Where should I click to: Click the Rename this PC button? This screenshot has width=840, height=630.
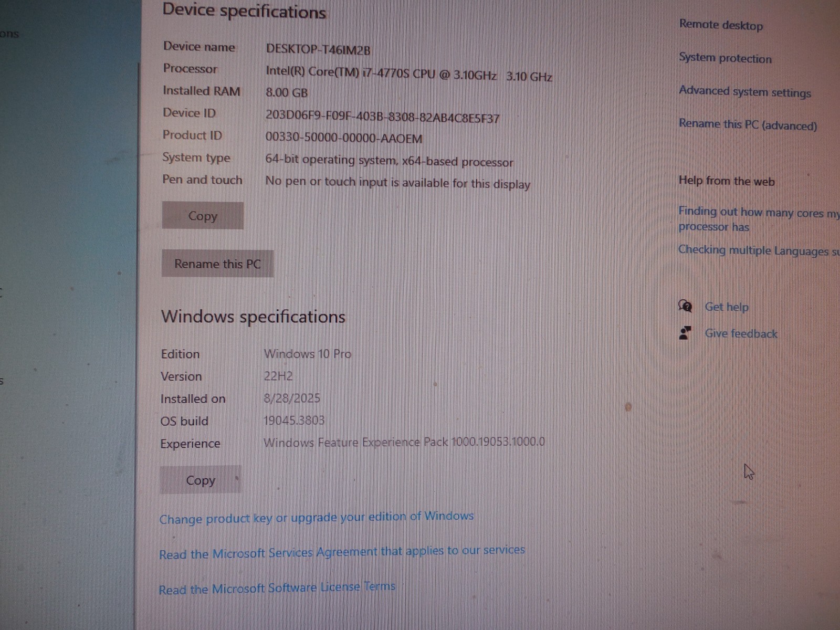217,264
